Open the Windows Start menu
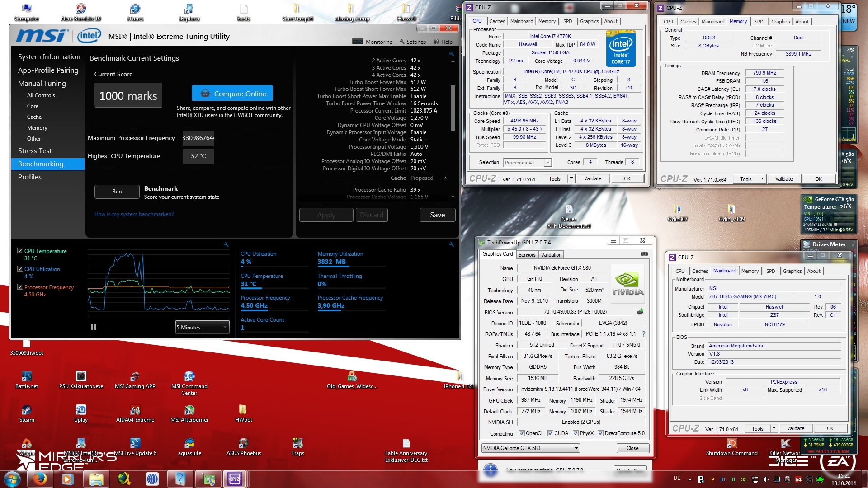 [x=12, y=479]
